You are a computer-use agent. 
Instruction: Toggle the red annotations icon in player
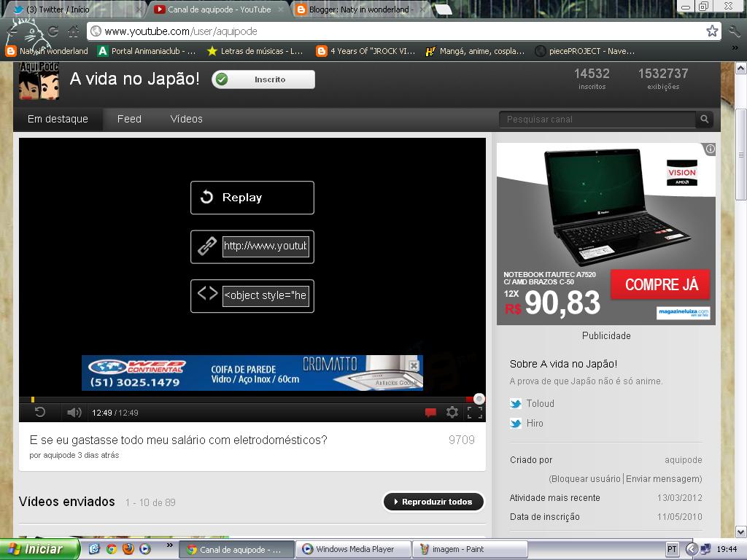pyautogui.click(x=430, y=413)
